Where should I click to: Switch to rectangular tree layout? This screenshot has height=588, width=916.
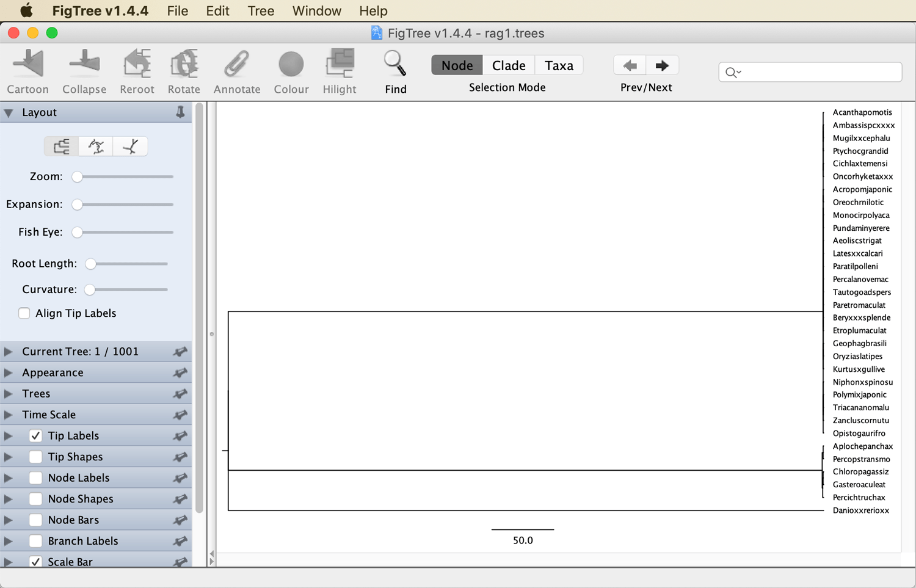[62, 147]
